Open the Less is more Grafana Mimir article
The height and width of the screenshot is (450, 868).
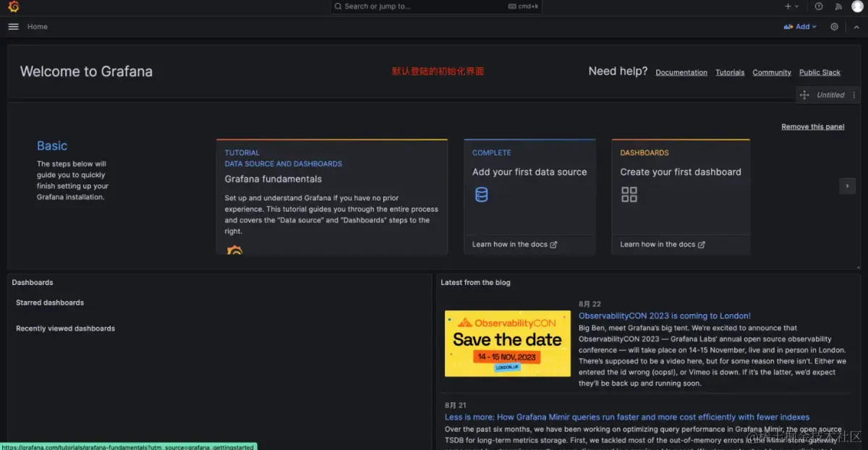(627, 417)
